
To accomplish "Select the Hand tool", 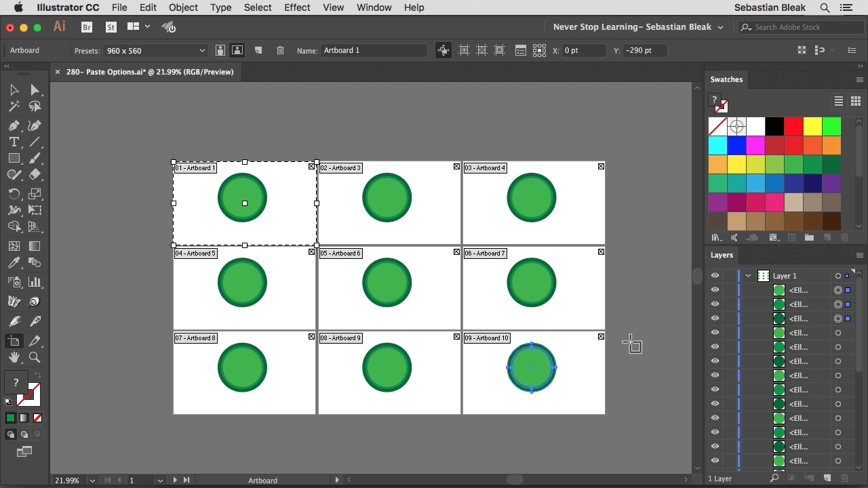I will tap(14, 357).
